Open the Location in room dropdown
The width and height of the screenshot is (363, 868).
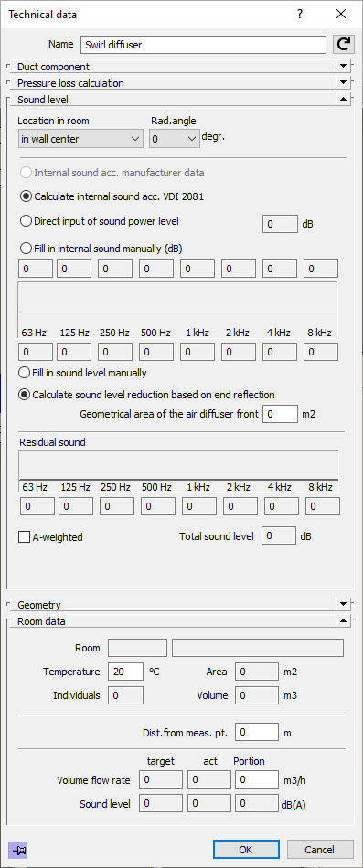pyautogui.click(x=80, y=139)
